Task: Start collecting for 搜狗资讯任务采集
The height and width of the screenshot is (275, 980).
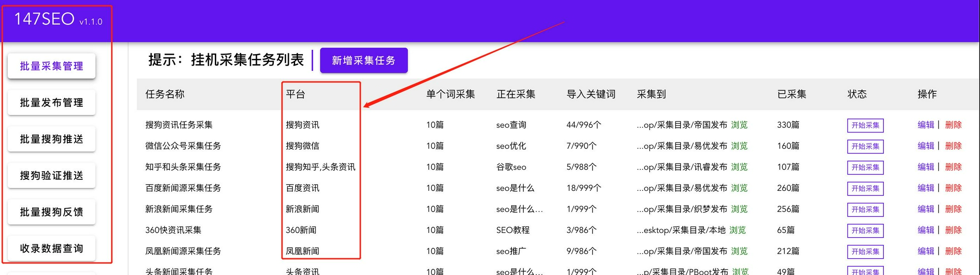Action: (865, 125)
